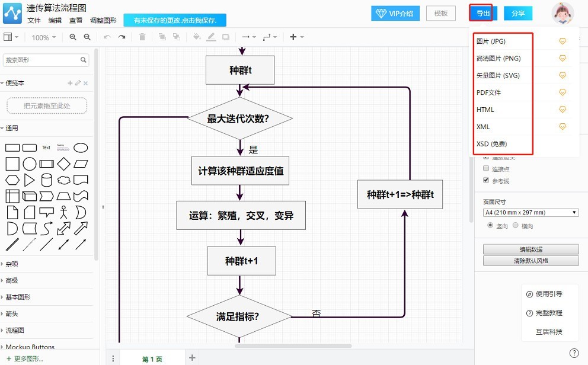588x365 pixels.
Task: Open the 调整图形 menu
Action: click(x=103, y=20)
